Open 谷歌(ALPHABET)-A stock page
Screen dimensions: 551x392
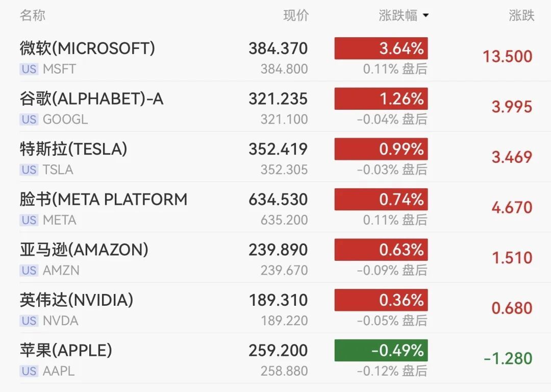(x=91, y=99)
